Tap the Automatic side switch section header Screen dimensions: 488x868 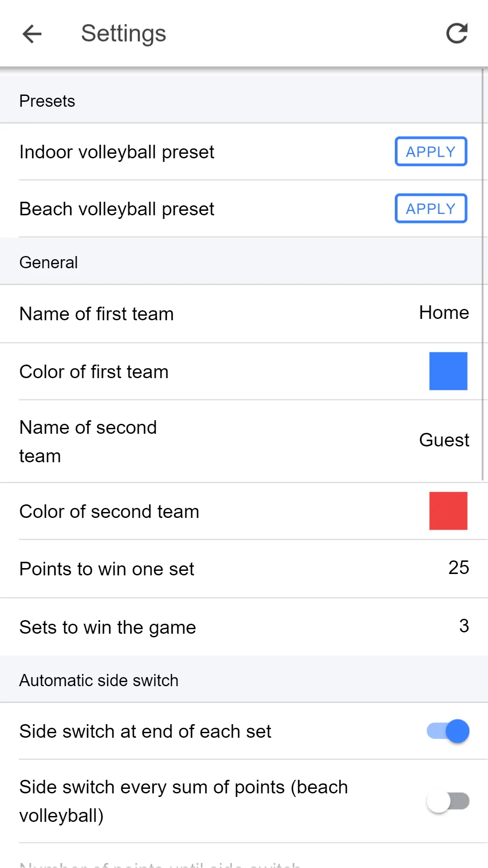pyautogui.click(x=244, y=680)
